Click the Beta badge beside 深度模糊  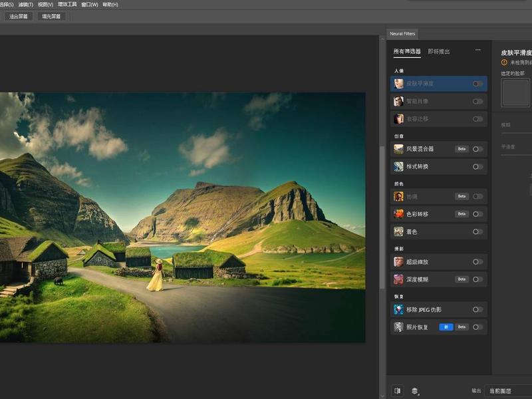click(x=462, y=279)
